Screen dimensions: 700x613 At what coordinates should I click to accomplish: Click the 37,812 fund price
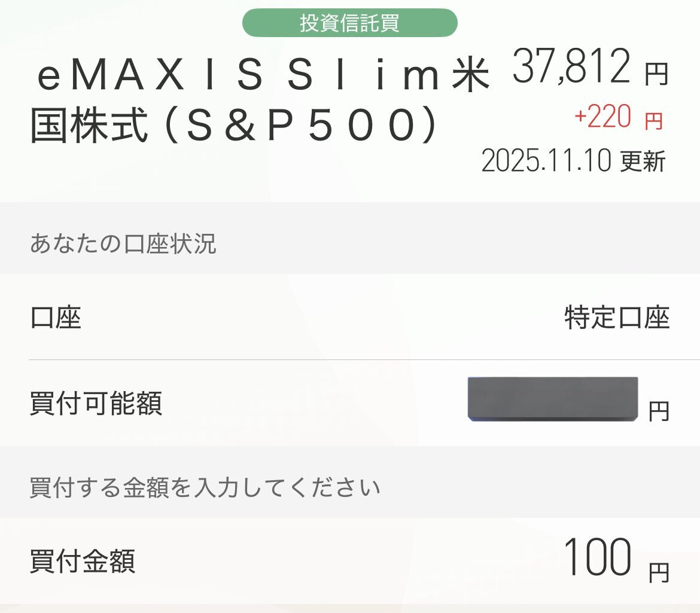click(571, 69)
